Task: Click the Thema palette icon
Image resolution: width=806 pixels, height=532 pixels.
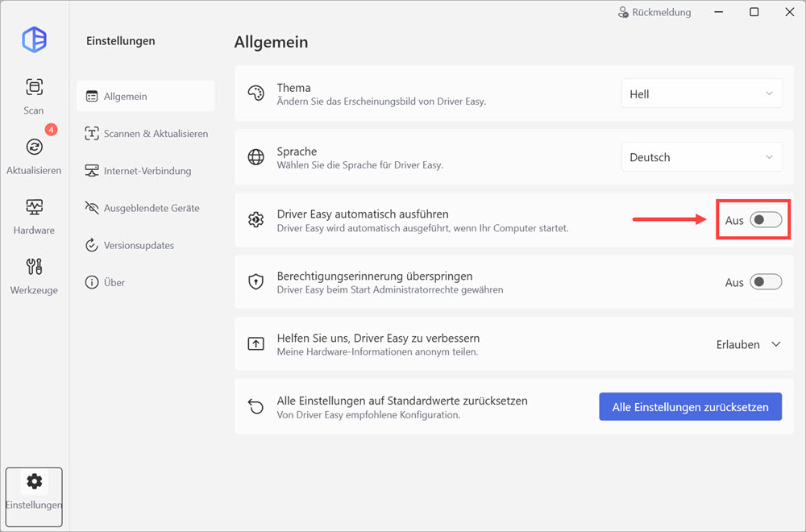Action: (x=256, y=94)
